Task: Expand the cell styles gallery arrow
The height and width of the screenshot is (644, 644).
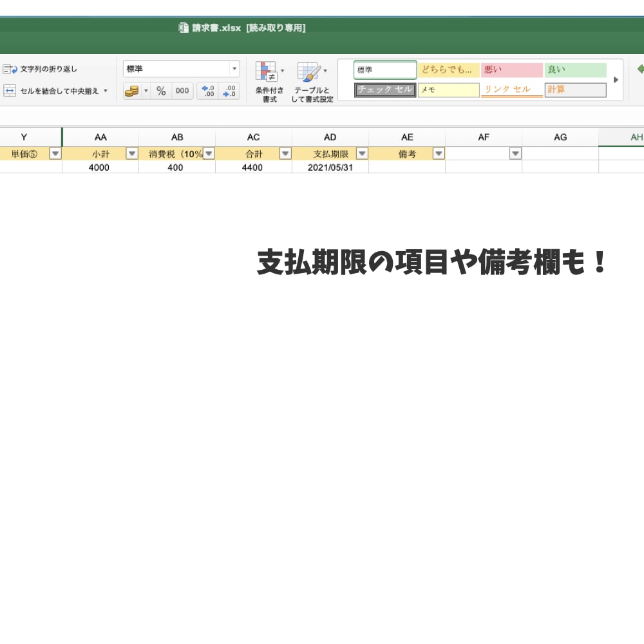Action: pyautogui.click(x=616, y=80)
